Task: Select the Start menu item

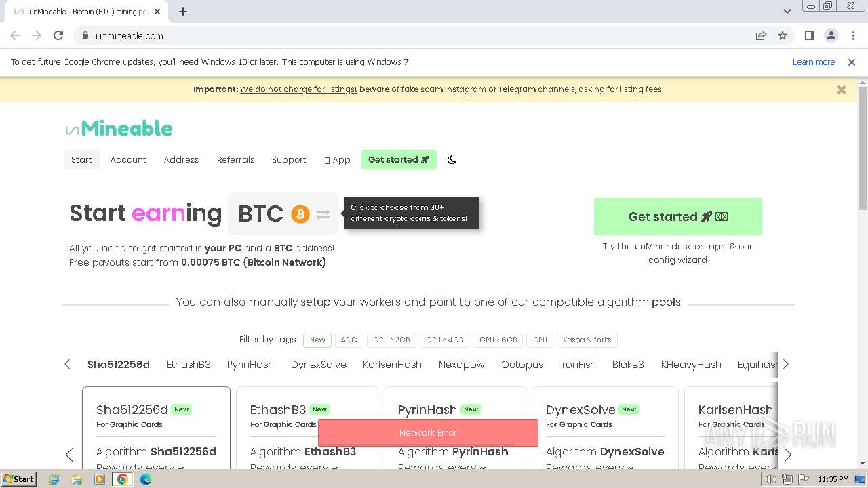Action: pyautogui.click(x=81, y=159)
